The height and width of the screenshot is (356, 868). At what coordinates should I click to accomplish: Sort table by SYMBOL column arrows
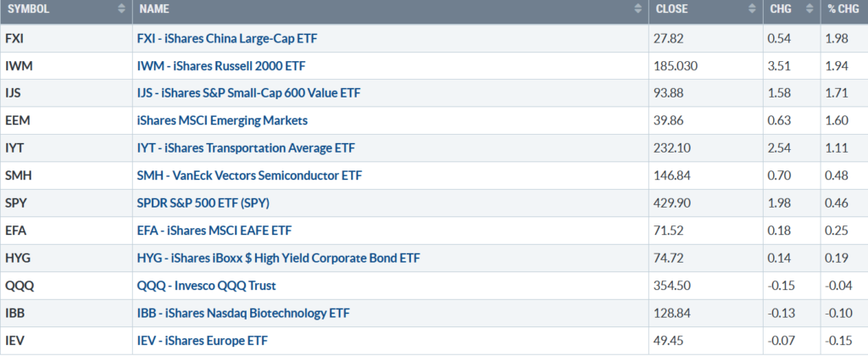[122, 9]
